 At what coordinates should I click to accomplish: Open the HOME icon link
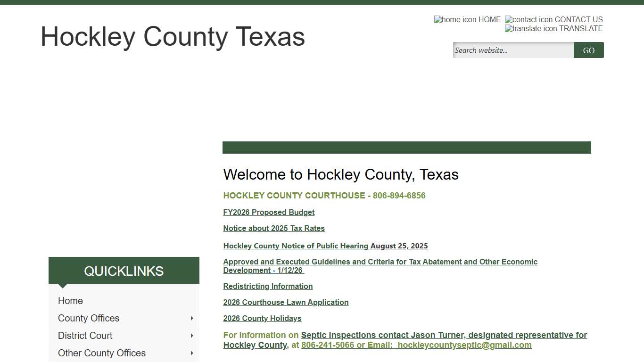click(x=466, y=19)
